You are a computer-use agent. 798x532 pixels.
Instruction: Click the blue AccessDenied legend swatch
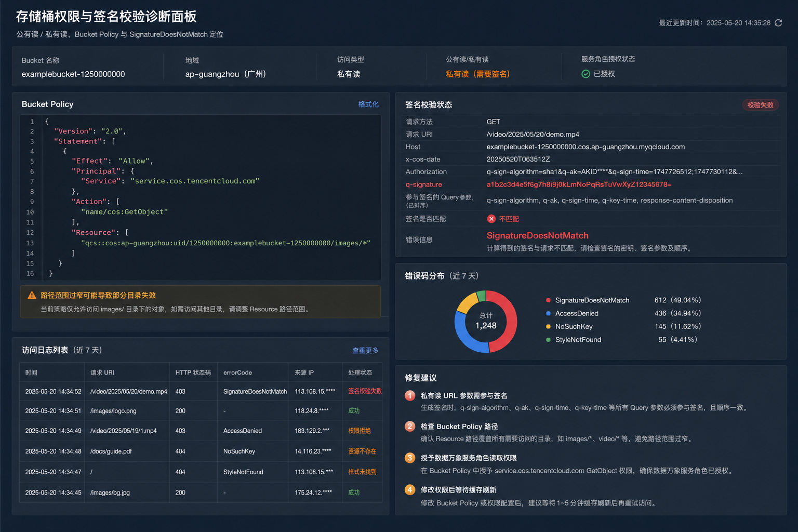pos(548,313)
